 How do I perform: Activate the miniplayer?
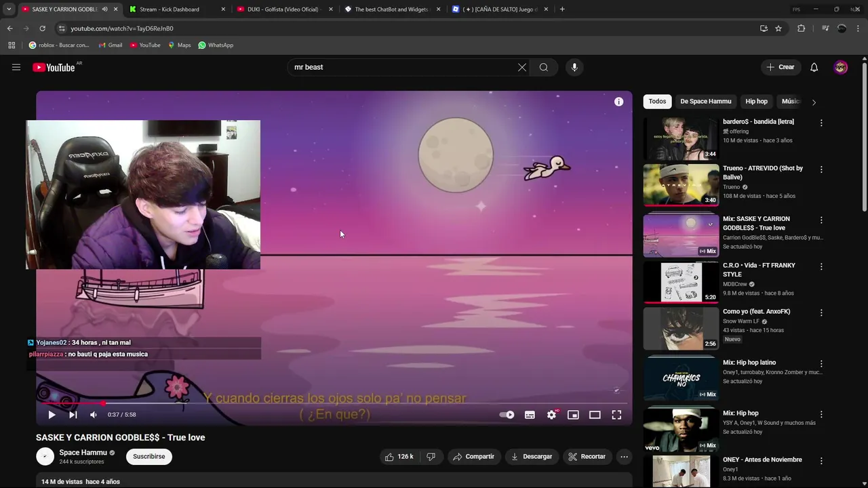click(x=573, y=415)
